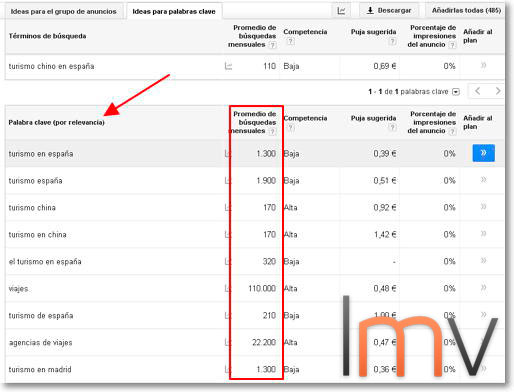The image size is (514, 392).
Task: Select the agencias de viajes keyword
Action: [40, 343]
